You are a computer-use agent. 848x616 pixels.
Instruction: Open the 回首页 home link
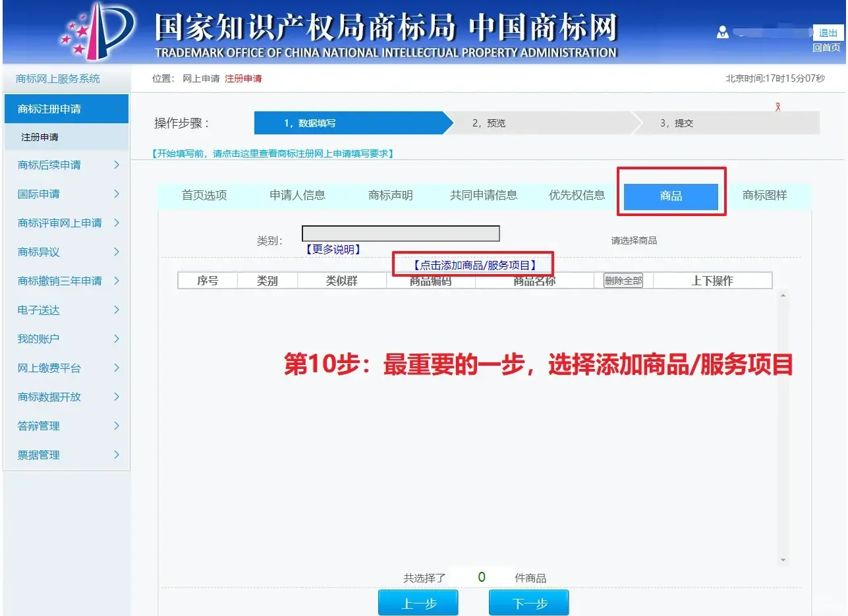(x=826, y=47)
